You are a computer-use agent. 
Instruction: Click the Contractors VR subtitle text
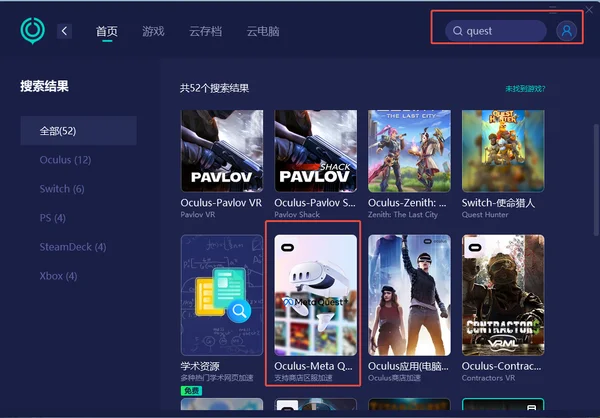[x=488, y=378]
